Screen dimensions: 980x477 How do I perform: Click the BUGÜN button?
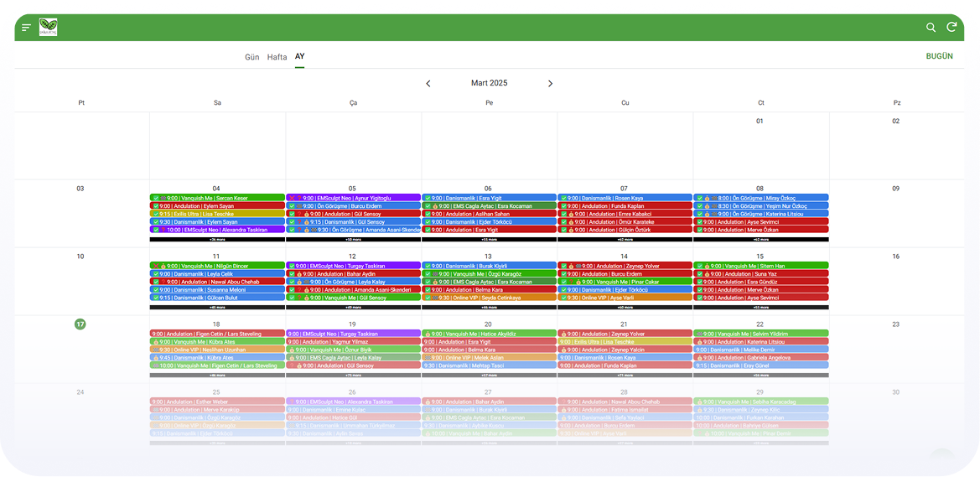939,56
